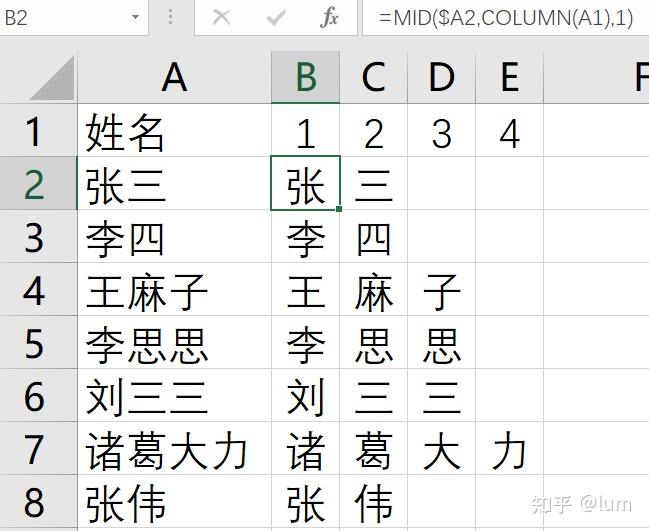The image size is (649, 531).
Task: Select column D header
Action: [x=442, y=77]
